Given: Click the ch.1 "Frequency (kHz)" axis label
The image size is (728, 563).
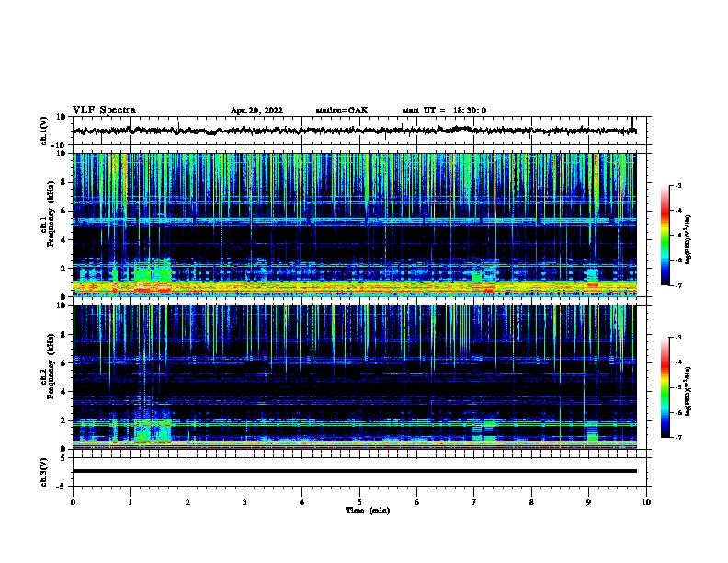Looking at the screenshot, I should coord(50,213).
